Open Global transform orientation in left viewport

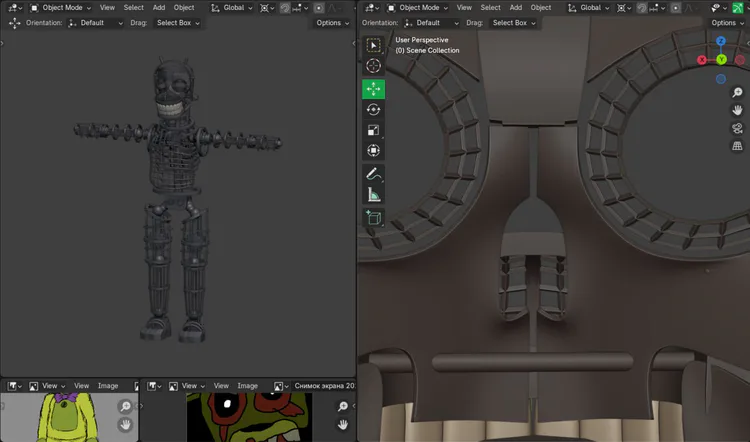click(x=232, y=8)
